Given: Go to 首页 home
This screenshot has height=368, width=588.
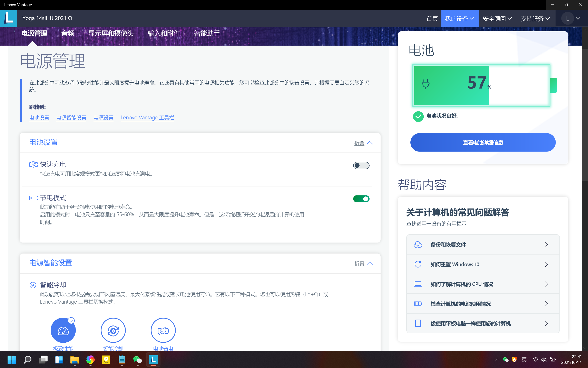Looking at the screenshot, I should pos(432,18).
